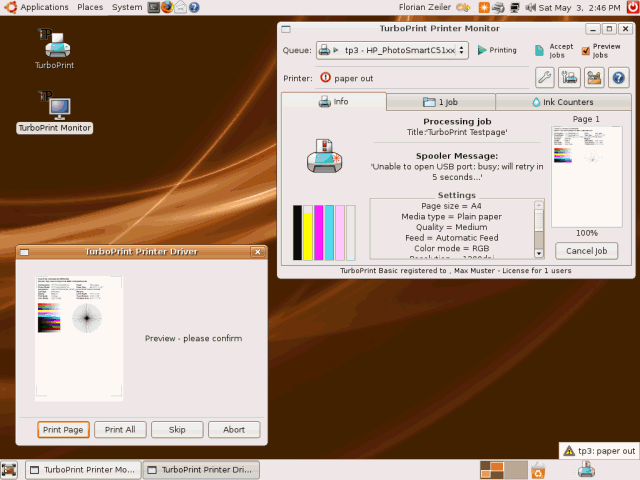This screenshot has height=480, width=640.
Task: Click the show desktop button in bottom panel
Action: click(9, 470)
